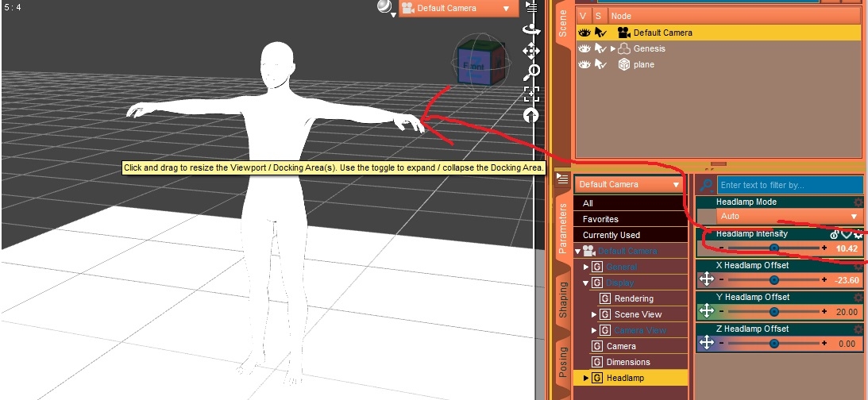Image resolution: width=868 pixels, height=400 pixels.
Task: Hide the Genesis node with eye icon
Action: pos(584,48)
